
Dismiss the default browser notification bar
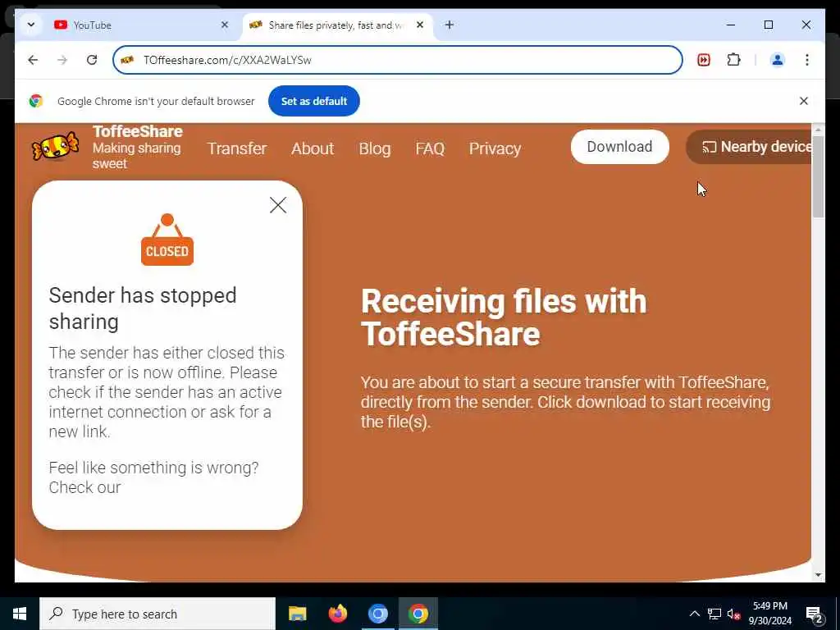804,101
